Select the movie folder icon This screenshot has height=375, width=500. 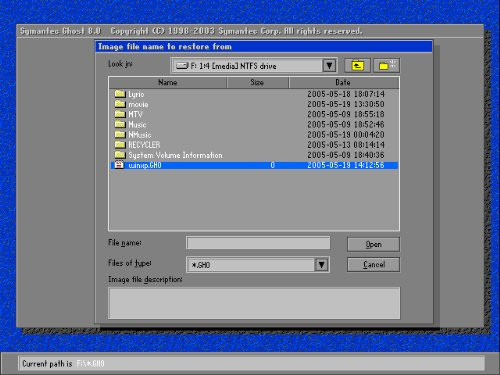coord(120,104)
